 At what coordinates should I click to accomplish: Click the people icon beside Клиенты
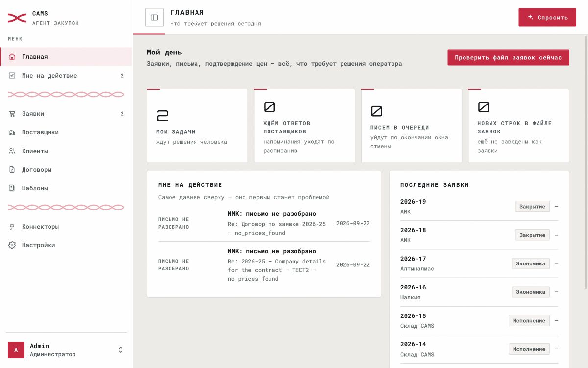[12, 151]
